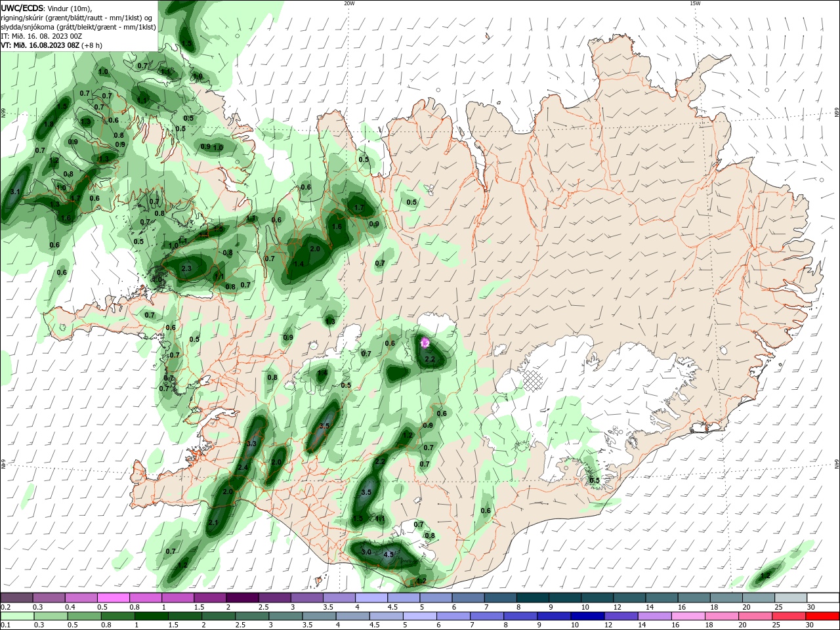Pick the white swatch labelled 30 in top legend row

pos(823,598)
